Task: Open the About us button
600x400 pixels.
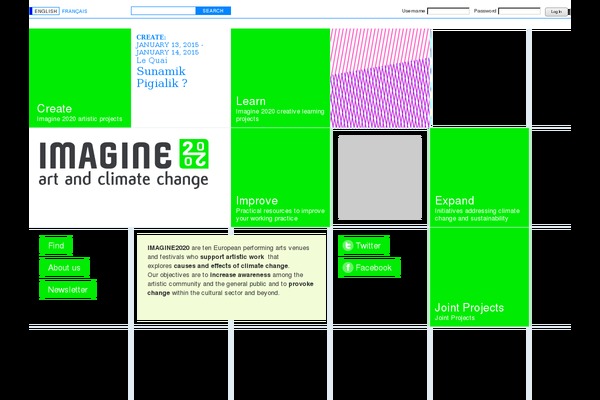Action: coord(64,268)
